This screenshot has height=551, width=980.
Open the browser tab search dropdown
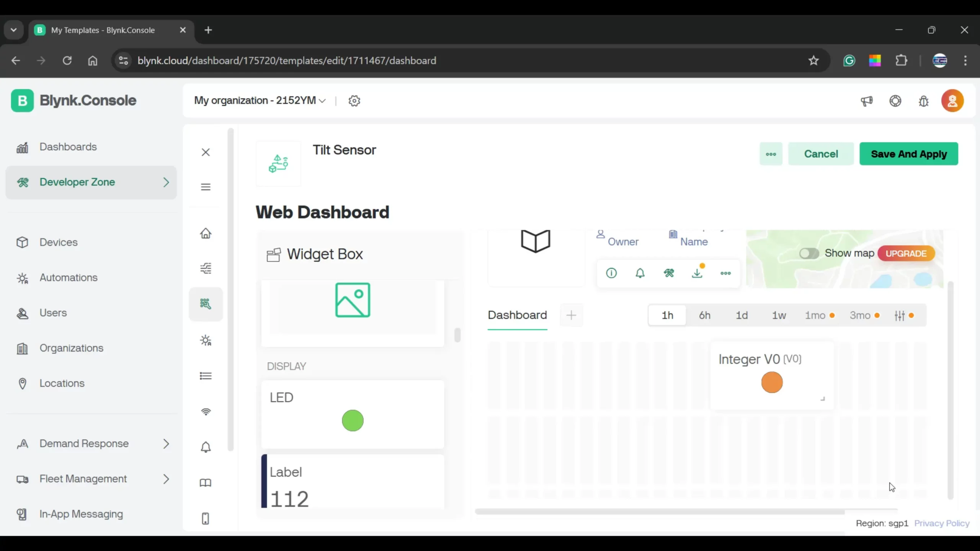(x=14, y=30)
